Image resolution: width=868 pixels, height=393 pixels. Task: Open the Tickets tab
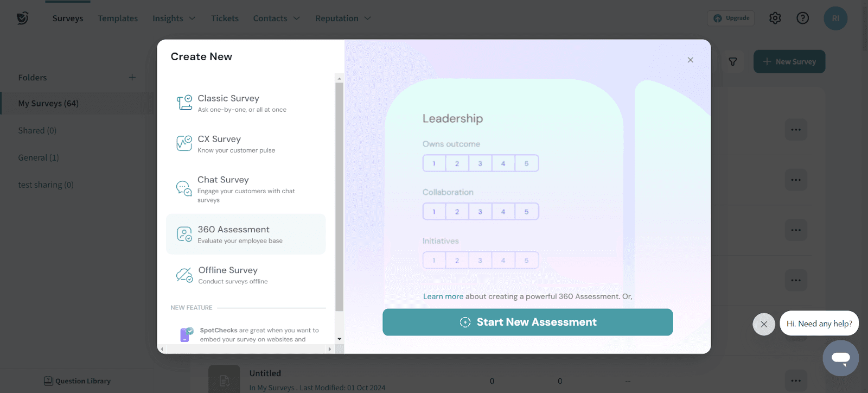pos(225,18)
